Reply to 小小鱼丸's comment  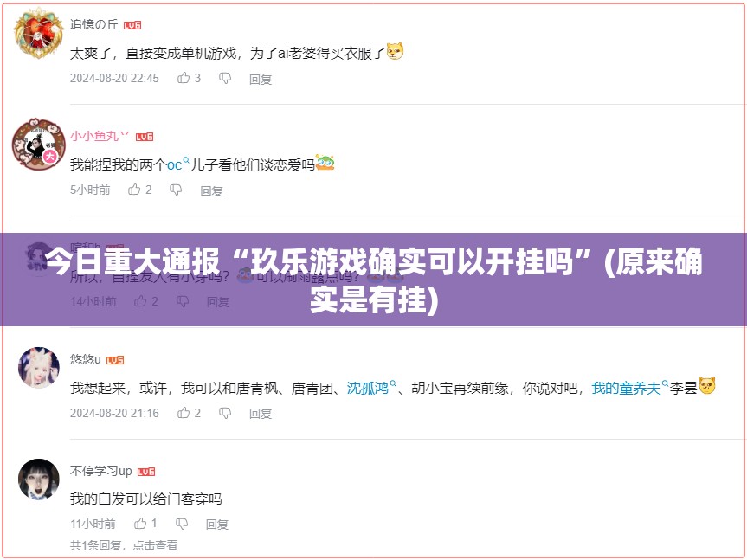[x=211, y=190]
